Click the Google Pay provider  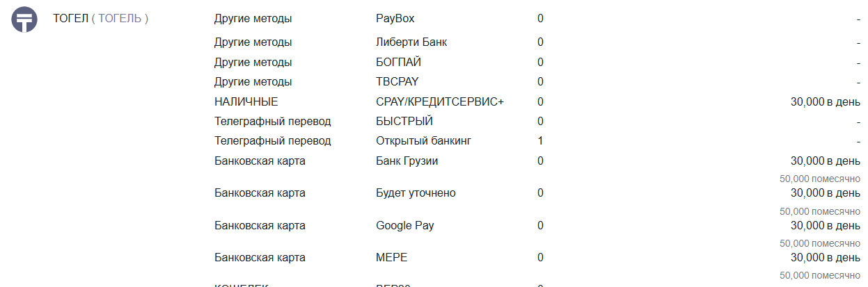(404, 226)
